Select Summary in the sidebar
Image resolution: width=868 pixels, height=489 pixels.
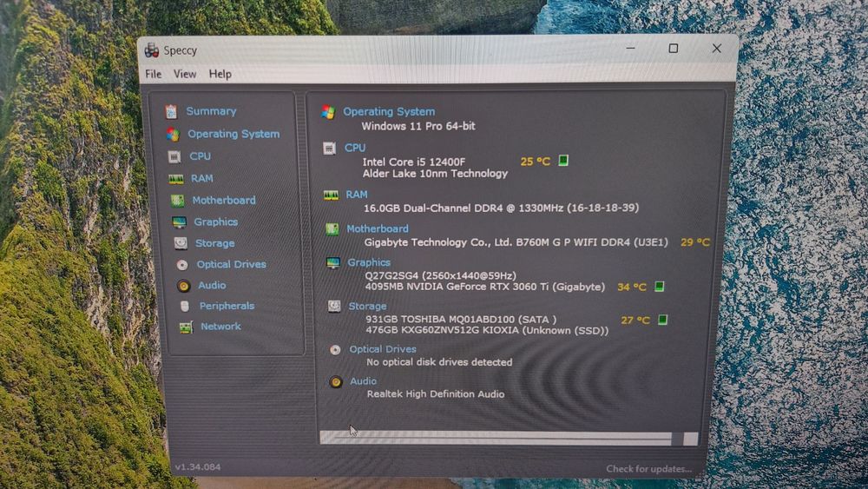(x=211, y=111)
